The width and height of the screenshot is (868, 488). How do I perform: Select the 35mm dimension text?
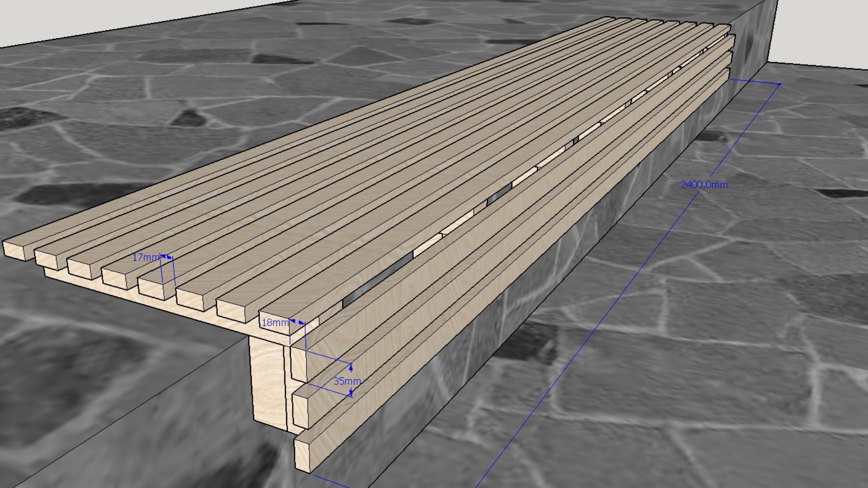coord(347,381)
